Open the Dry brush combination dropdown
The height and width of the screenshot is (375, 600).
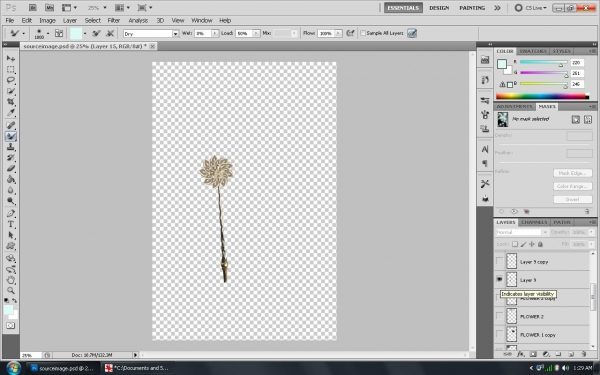pos(175,34)
